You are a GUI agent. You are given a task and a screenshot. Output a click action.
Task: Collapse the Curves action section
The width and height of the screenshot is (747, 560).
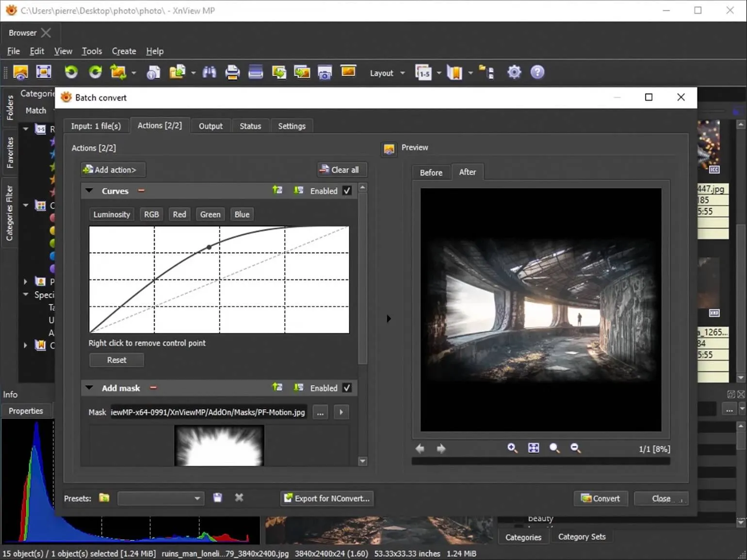pyautogui.click(x=89, y=191)
